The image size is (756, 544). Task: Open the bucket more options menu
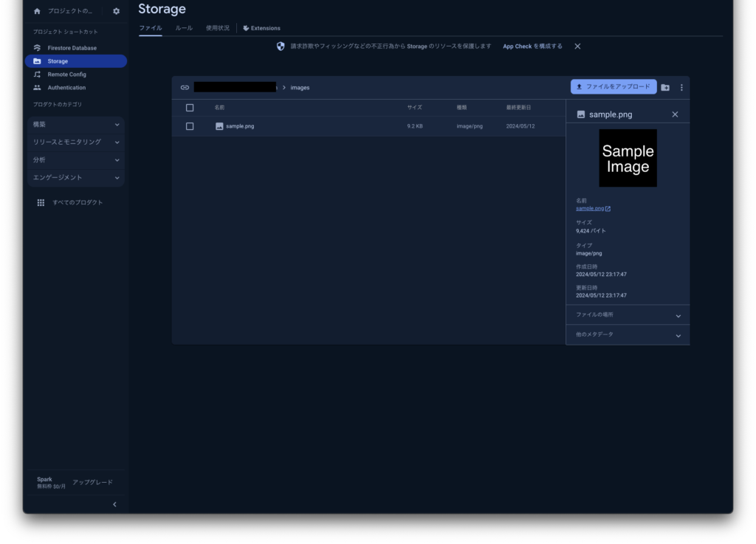click(681, 88)
